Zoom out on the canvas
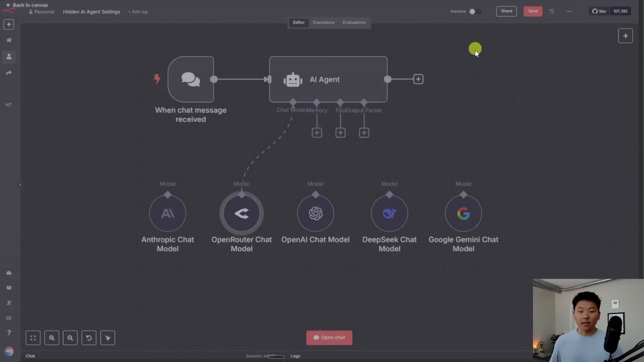The image size is (644, 362). point(70,338)
